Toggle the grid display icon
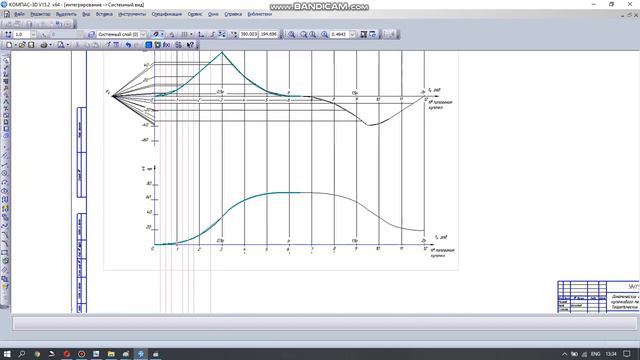The width and height of the screenshot is (640, 360). click(184, 35)
